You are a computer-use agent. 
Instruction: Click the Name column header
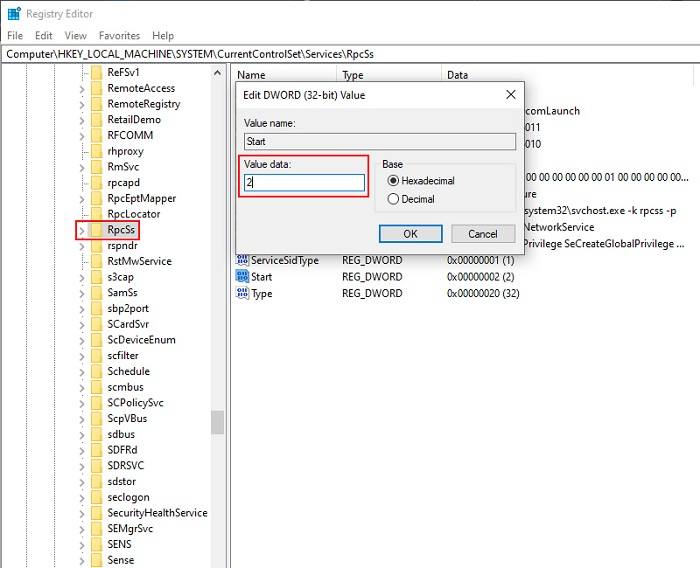pyautogui.click(x=285, y=75)
